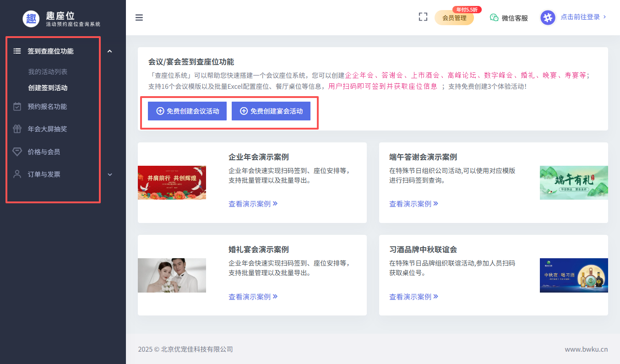
Task: Click 免费创建宴会活动 button
Action: 271,111
